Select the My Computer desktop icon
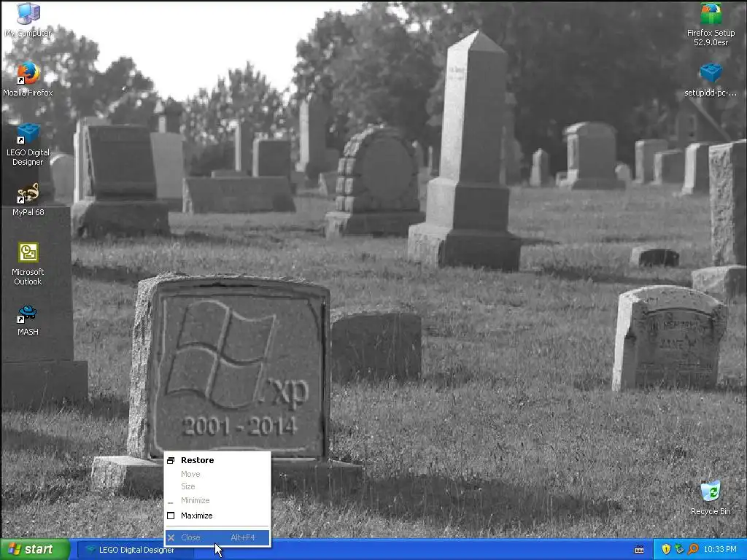 coord(28,20)
